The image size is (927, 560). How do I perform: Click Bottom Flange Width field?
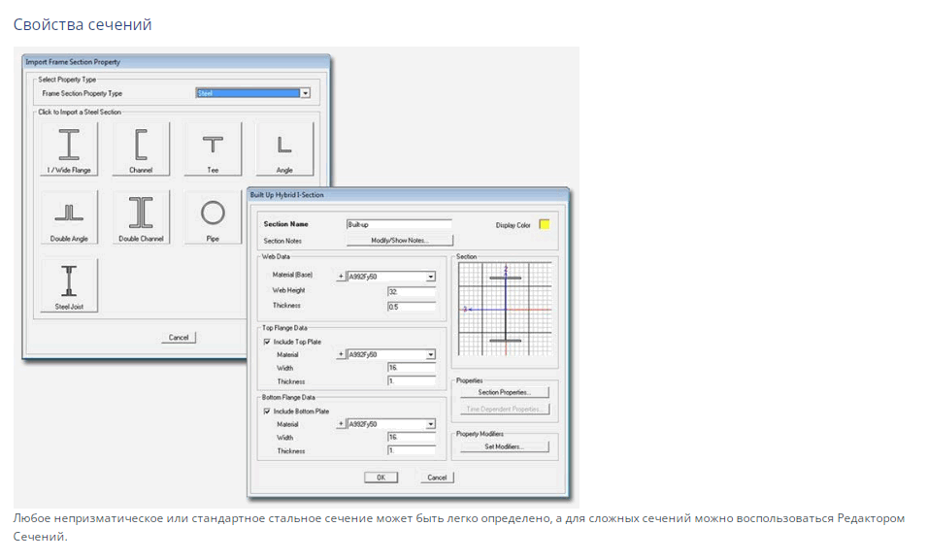(412, 437)
